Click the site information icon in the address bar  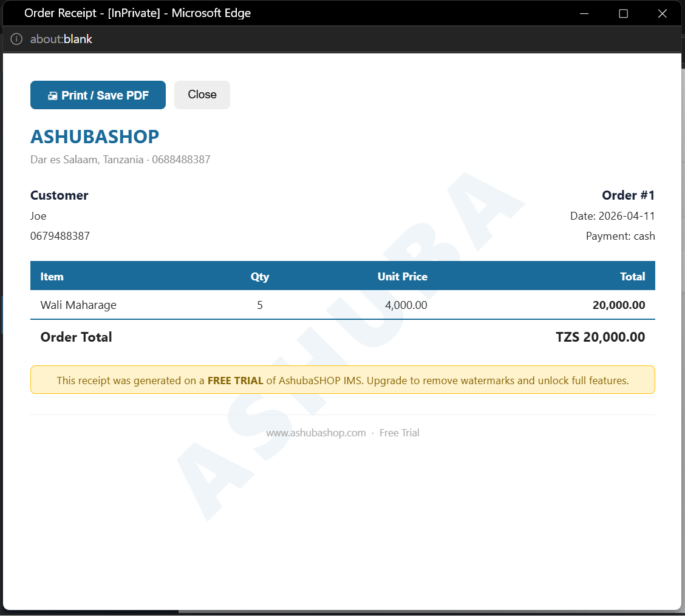tap(16, 38)
